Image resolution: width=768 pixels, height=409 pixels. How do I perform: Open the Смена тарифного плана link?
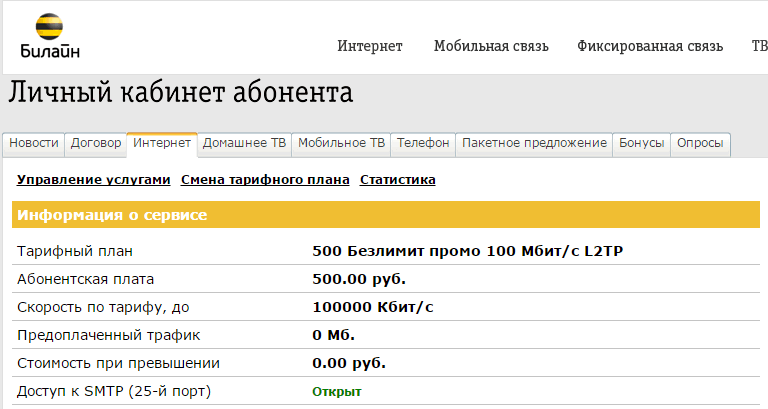click(x=265, y=180)
